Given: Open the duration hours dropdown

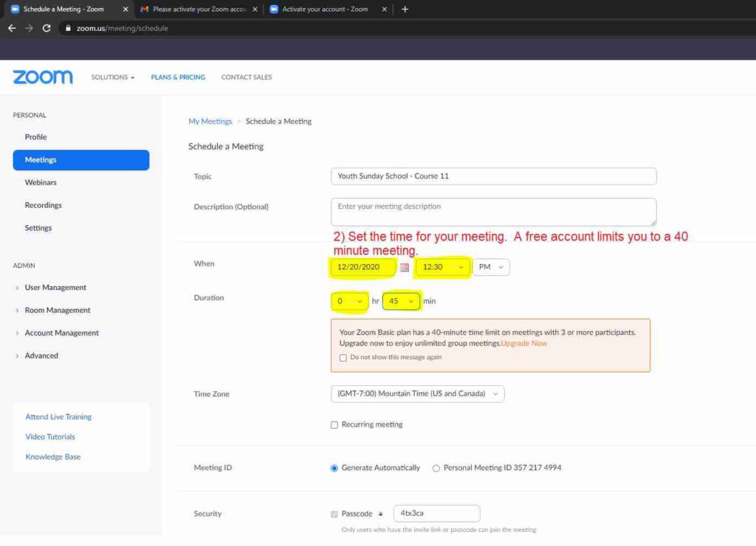Looking at the screenshot, I should click(x=349, y=301).
